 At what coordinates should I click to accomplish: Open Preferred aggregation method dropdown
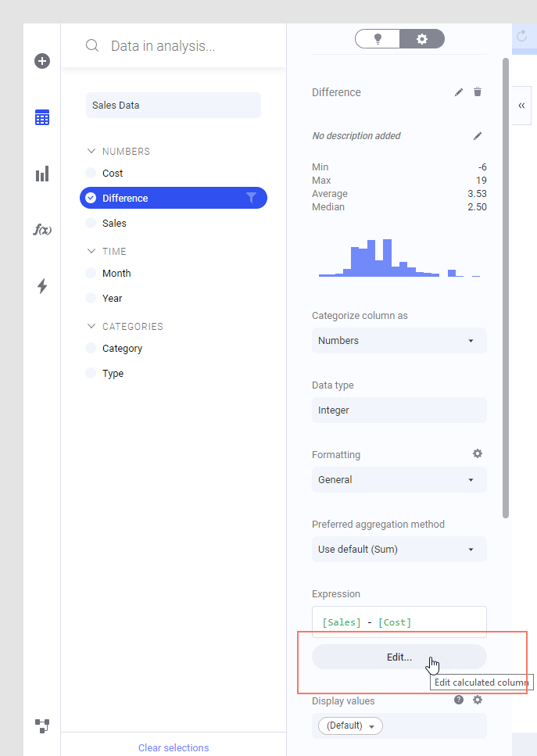(399, 550)
